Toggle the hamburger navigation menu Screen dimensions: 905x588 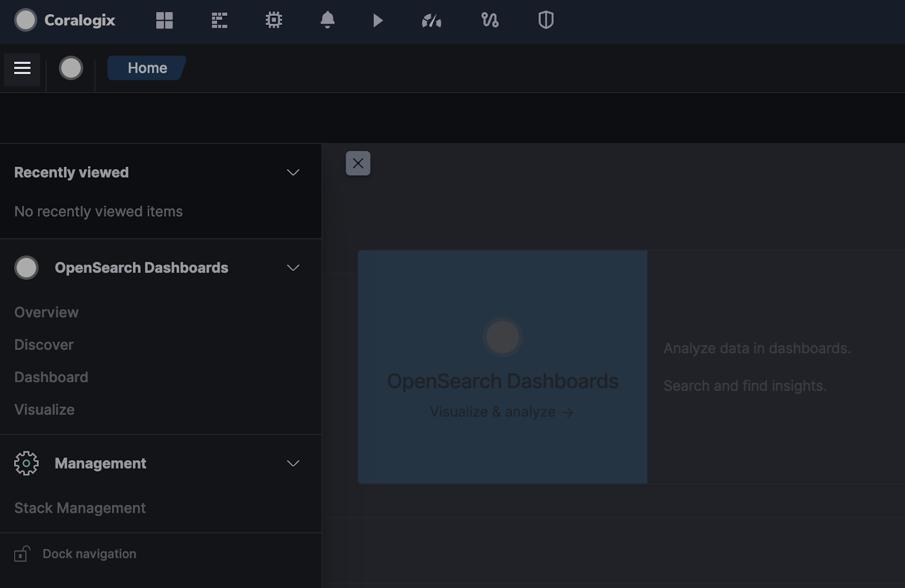(22, 68)
